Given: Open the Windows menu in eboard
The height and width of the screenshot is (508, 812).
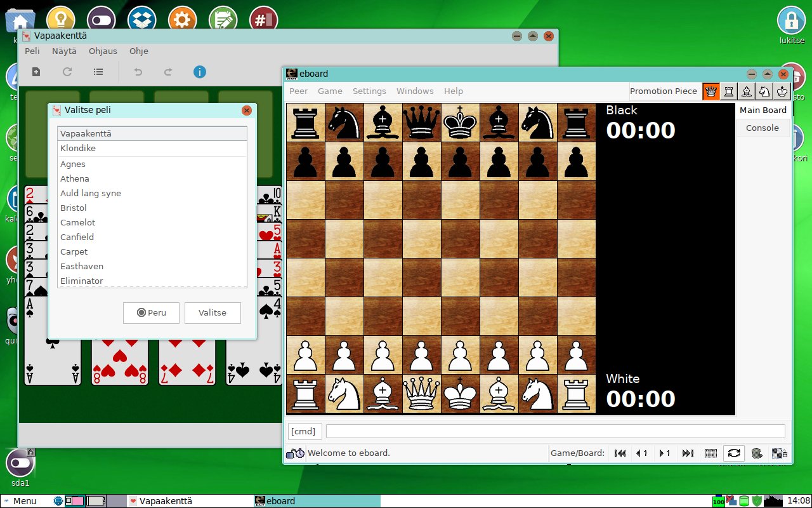Looking at the screenshot, I should pyautogui.click(x=415, y=91).
